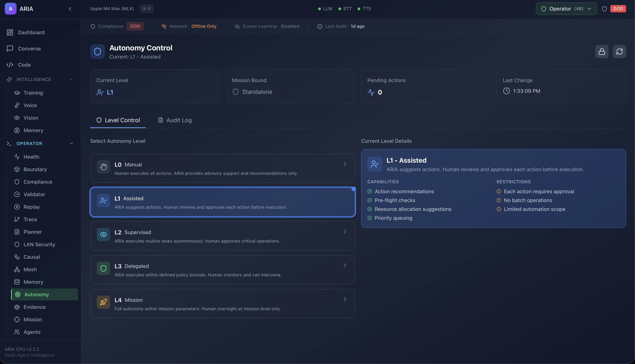Viewport: 635px width, 364px height.
Task: Select the L4 Mission autonomy level
Action: click(223, 303)
